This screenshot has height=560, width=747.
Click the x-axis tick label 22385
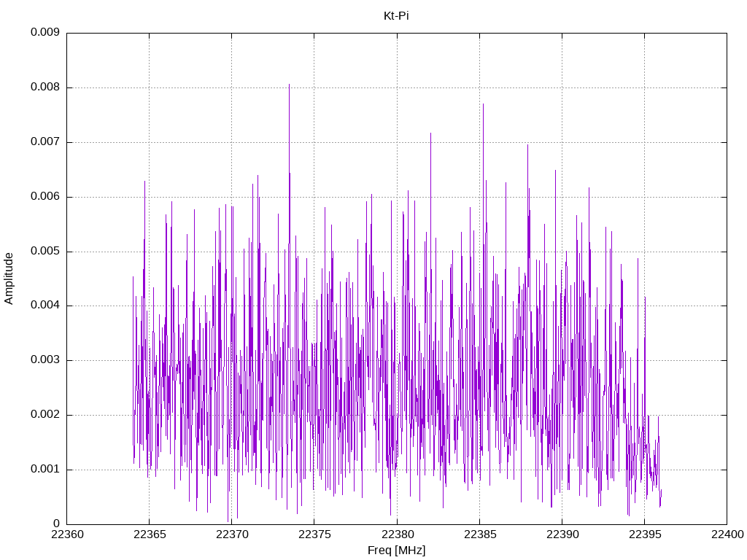[479, 534]
